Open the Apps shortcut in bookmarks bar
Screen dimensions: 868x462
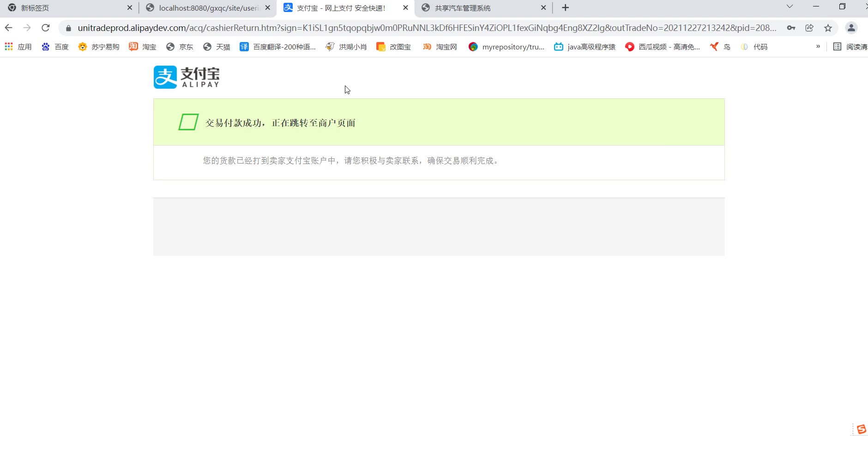pyautogui.click(x=18, y=47)
